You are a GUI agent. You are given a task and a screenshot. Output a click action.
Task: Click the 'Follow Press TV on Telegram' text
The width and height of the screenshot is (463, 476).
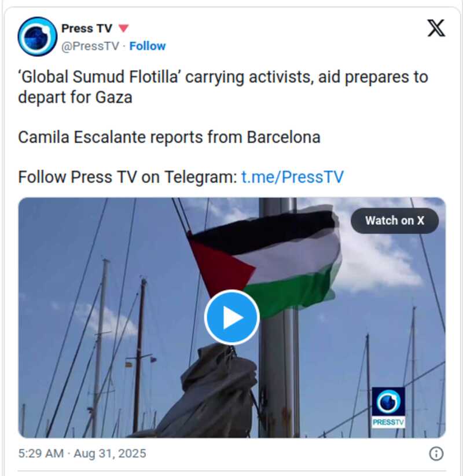pos(127,177)
